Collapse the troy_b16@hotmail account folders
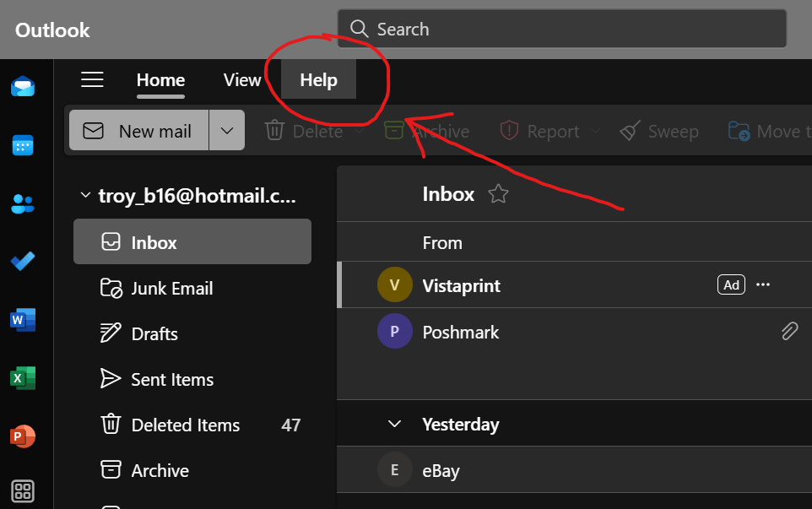Image resolution: width=812 pixels, height=509 pixels. 84,193
